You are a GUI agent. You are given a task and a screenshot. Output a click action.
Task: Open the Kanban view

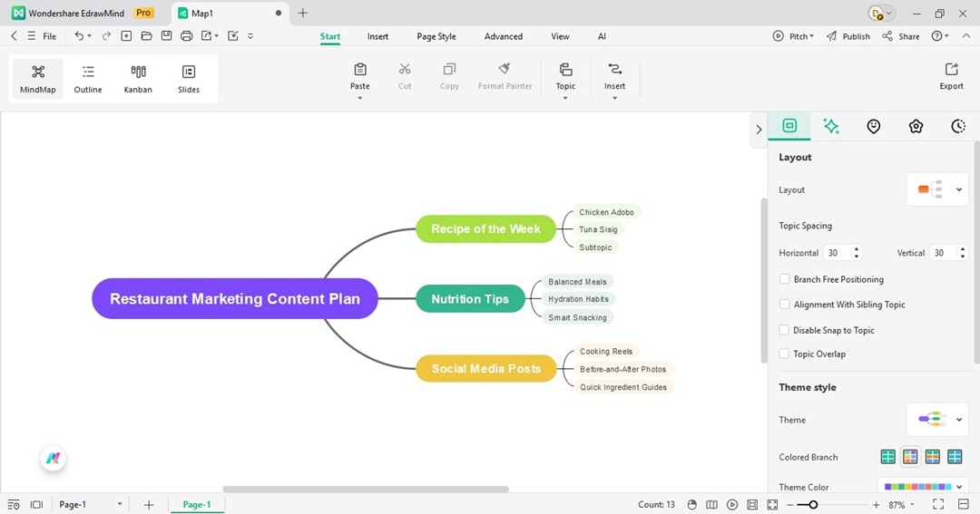tap(138, 79)
